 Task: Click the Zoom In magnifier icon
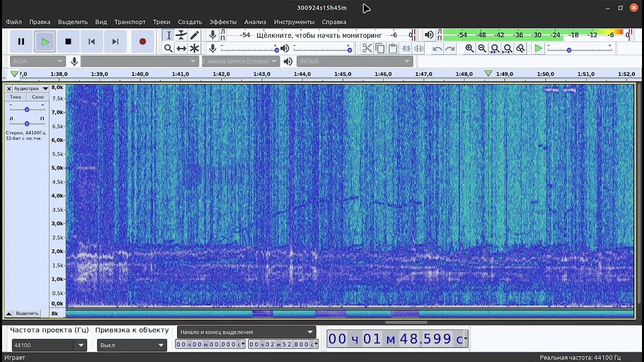click(x=469, y=48)
